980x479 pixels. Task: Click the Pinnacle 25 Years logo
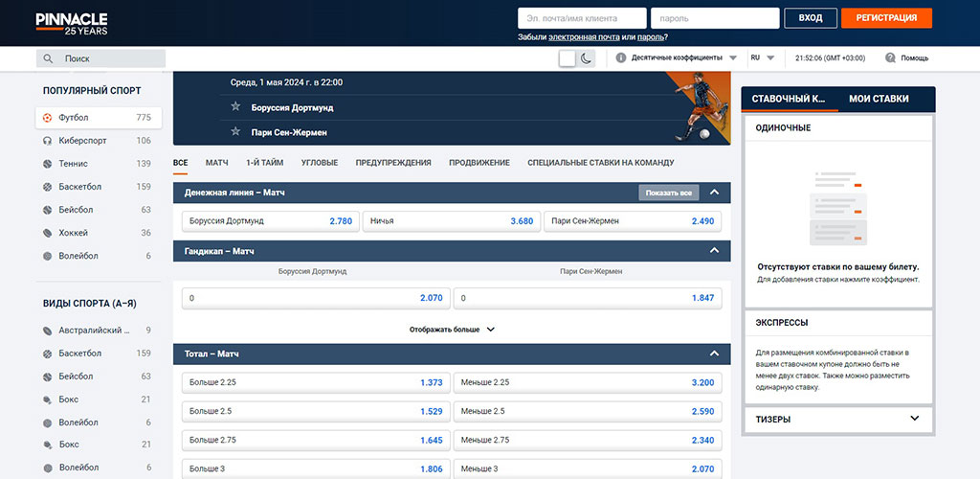tap(72, 23)
